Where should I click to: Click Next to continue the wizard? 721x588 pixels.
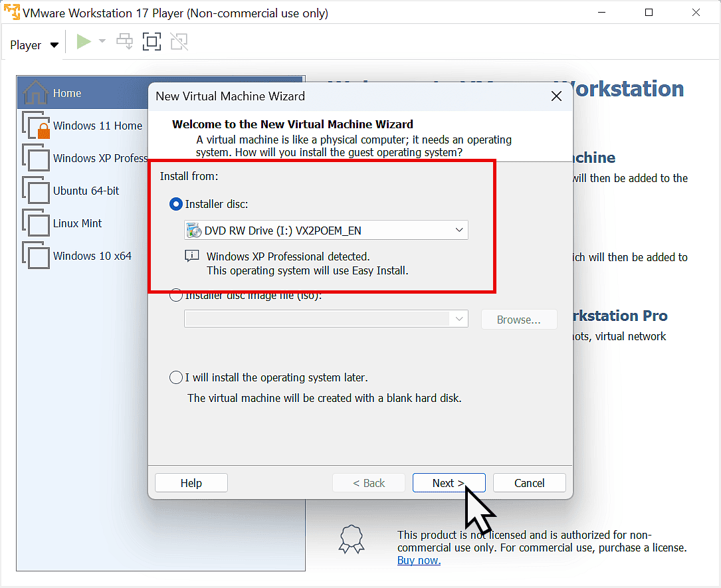click(449, 482)
